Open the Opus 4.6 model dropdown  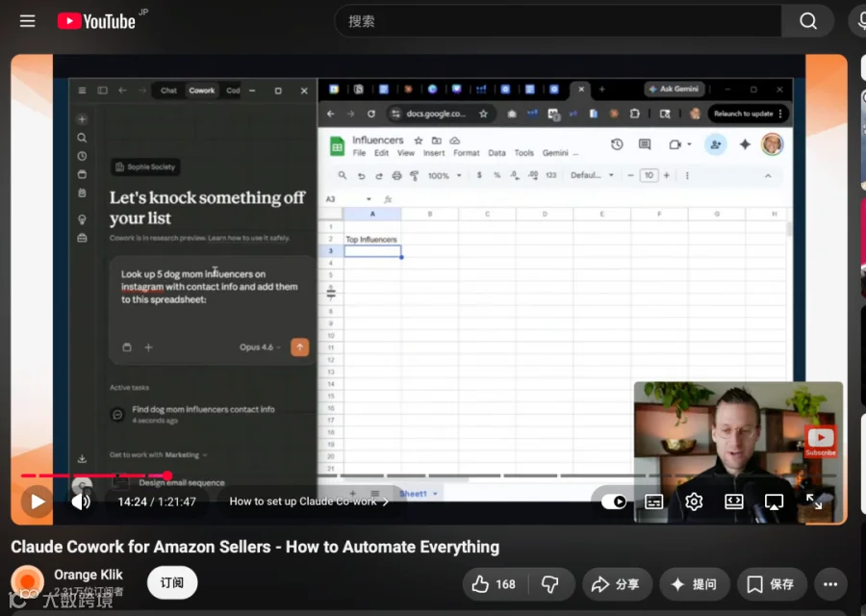click(260, 346)
